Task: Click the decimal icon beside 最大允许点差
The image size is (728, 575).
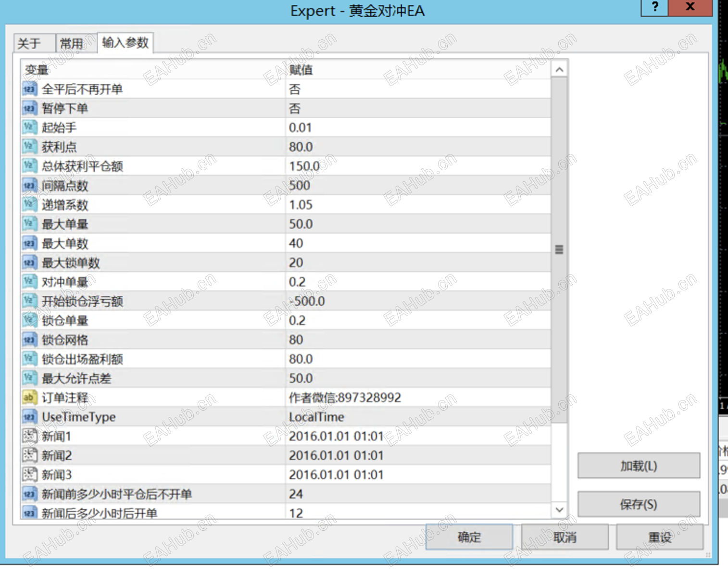Action: point(29,378)
